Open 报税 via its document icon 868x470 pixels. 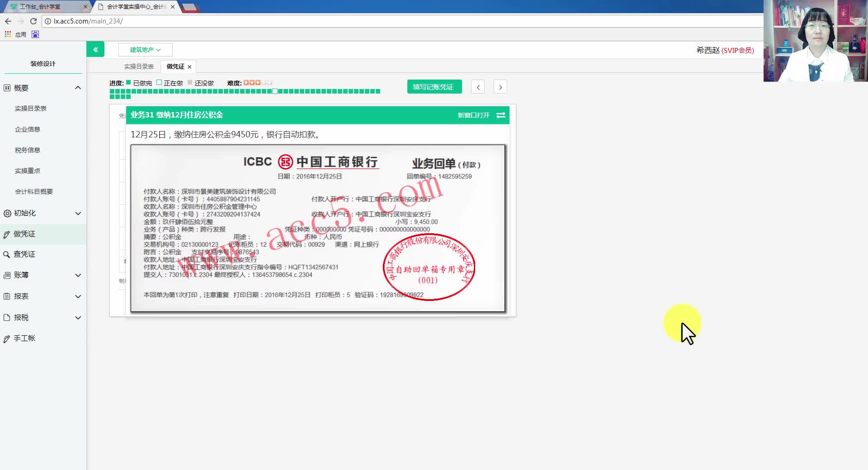click(6, 317)
